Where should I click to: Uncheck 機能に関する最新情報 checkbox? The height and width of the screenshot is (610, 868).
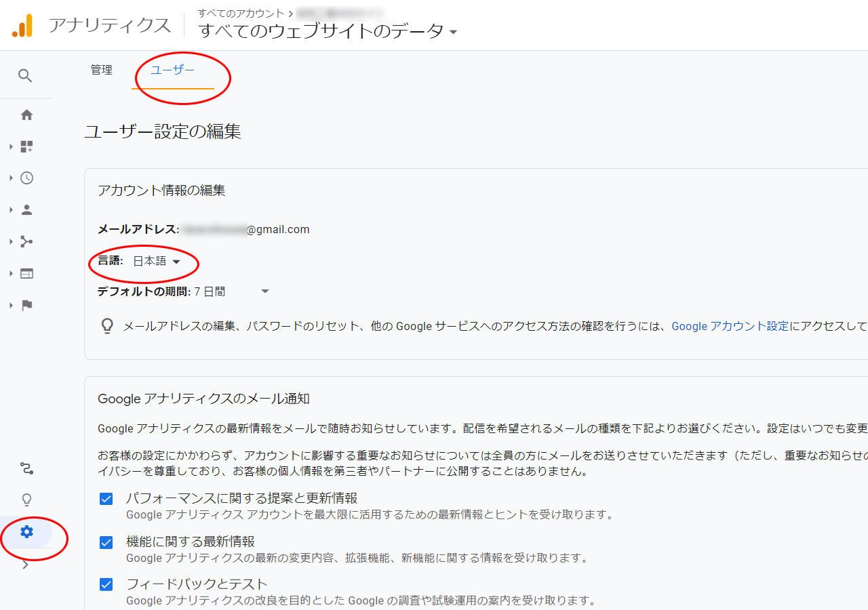(x=106, y=542)
